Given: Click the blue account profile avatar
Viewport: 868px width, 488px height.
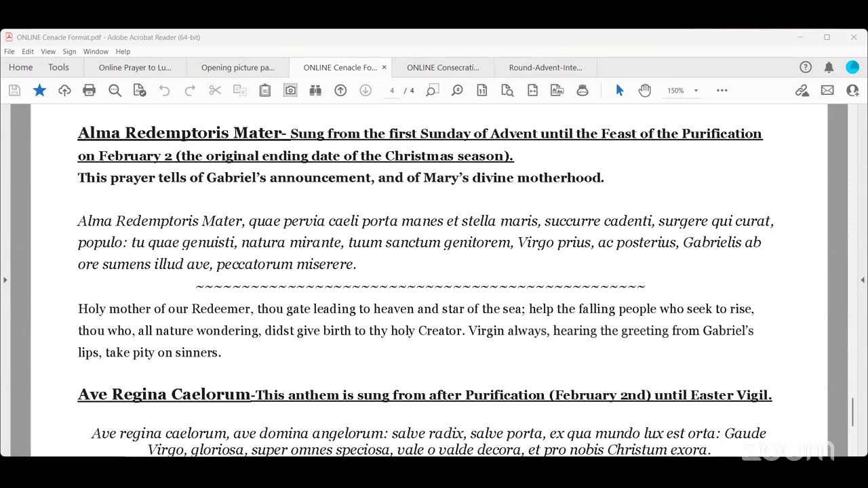Looking at the screenshot, I should tap(852, 67).
